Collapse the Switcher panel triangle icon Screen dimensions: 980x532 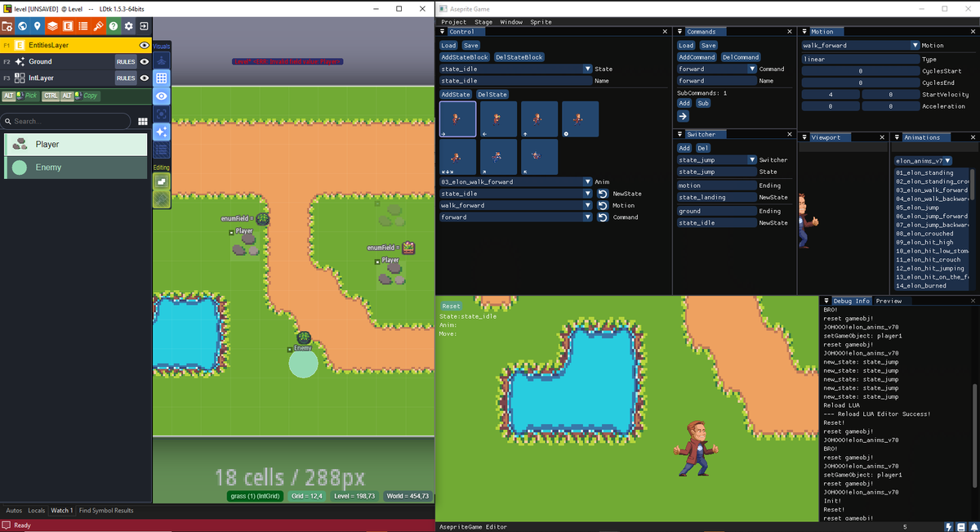pyautogui.click(x=681, y=134)
